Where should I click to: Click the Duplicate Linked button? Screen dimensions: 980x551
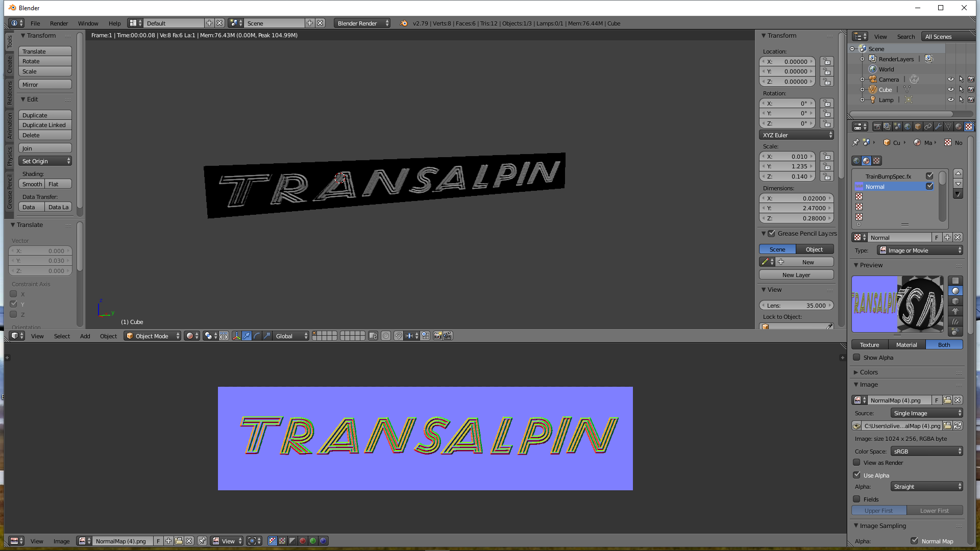44,125
